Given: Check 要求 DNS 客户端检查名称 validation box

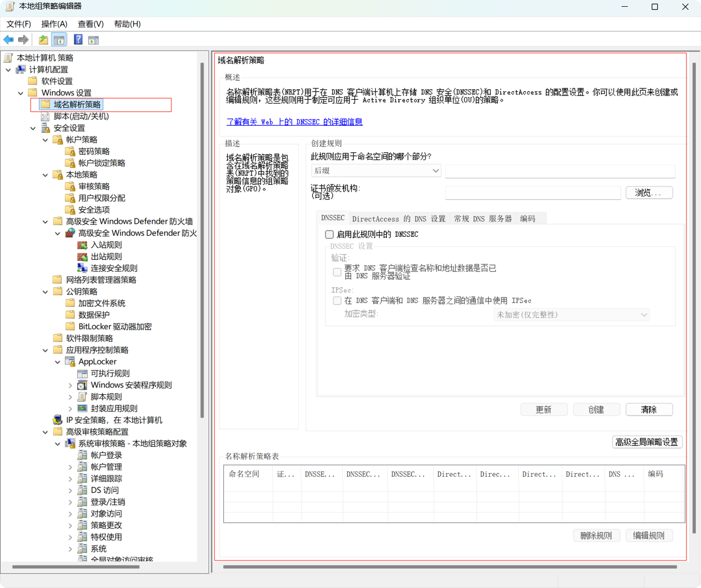Looking at the screenshot, I should 337,272.
